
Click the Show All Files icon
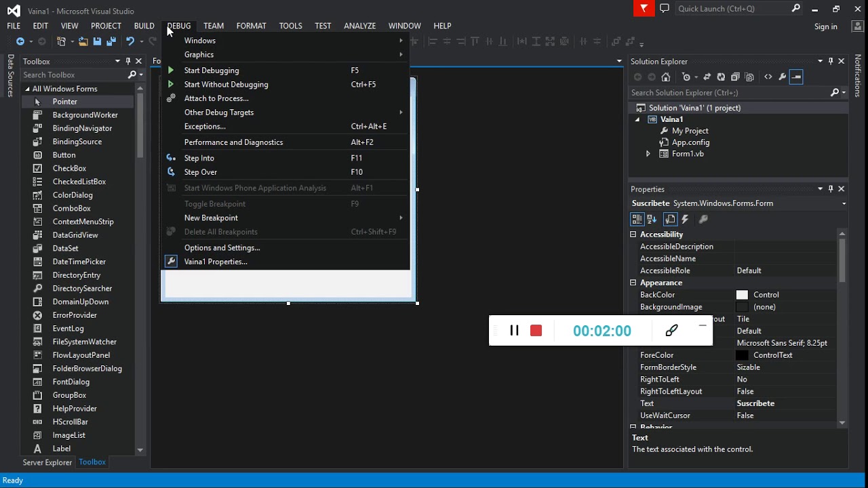tap(749, 77)
